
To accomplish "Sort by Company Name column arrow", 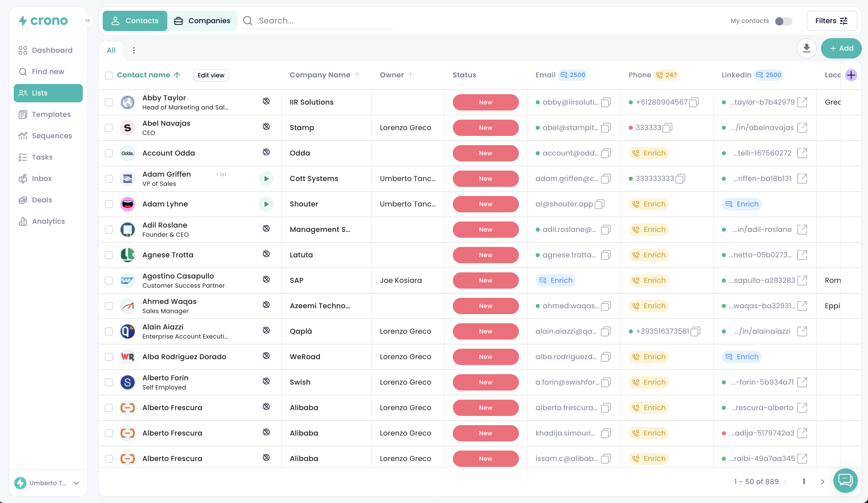I will pos(357,75).
